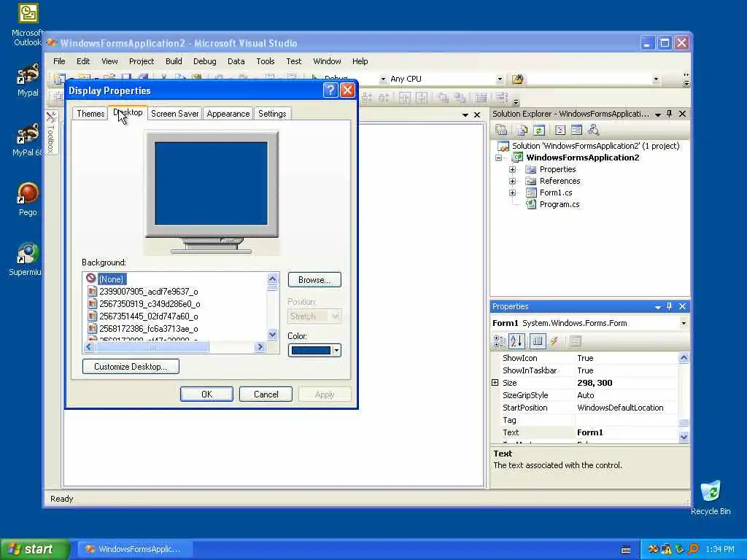Click the Pego desktop shortcut
Image resolution: width=747 pixels, height=560 pixels.
click(x=28, y=199)
